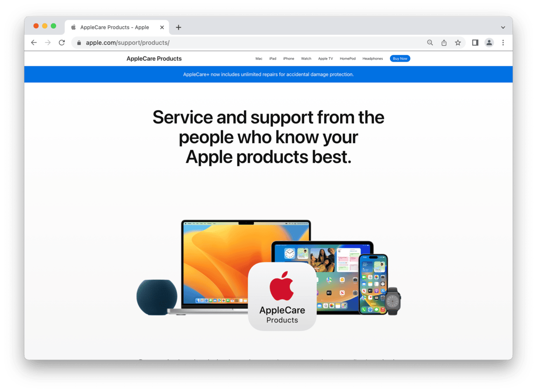Expand the tab search chevron
Viewport: 537px width, 392px height.
pos(503,27)
